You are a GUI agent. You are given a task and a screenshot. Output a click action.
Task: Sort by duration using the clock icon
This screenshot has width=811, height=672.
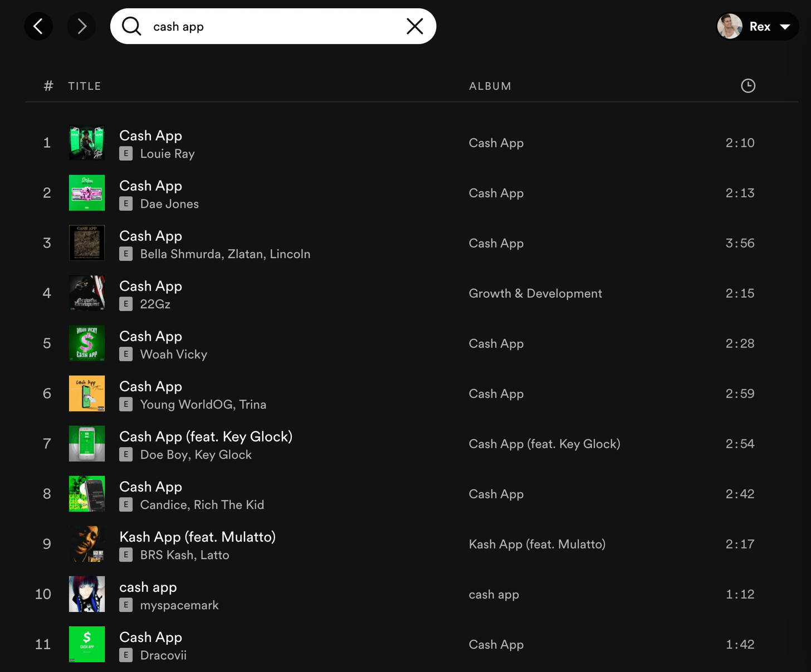coord(748,86)
